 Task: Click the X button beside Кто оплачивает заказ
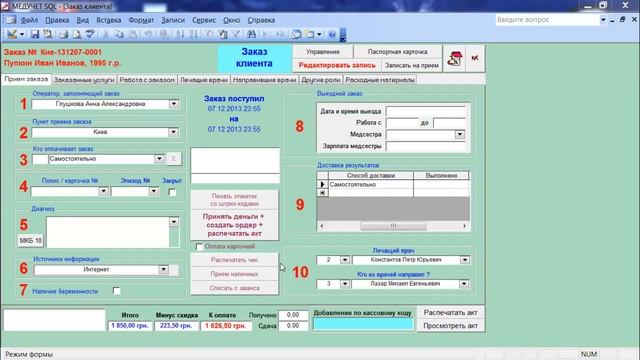173,159
